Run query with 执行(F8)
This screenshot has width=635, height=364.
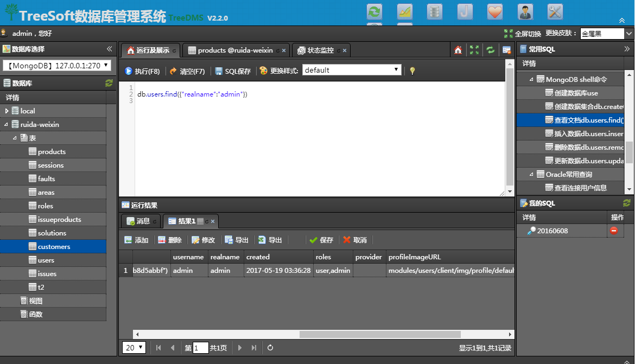142,71
